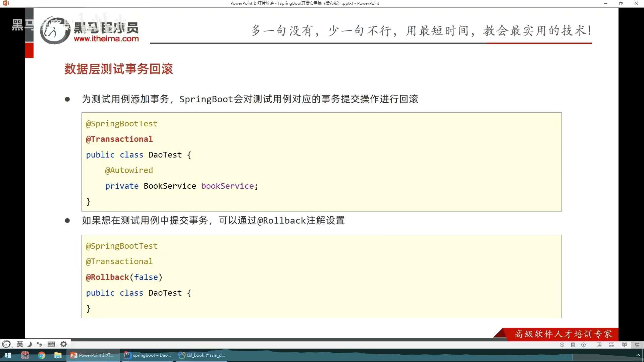Open Chrome from the taskbar
This screenshot has height=362, width=644.
(x=42, y=355)
